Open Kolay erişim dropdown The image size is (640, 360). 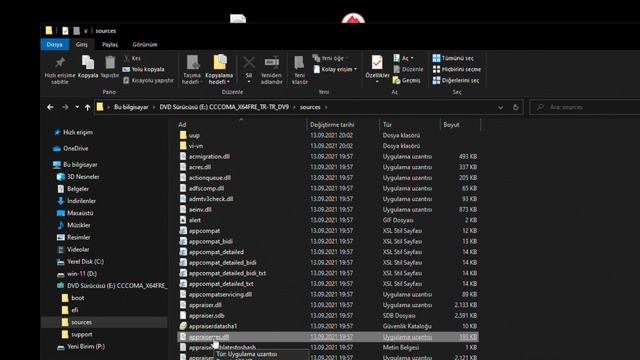click(335, 69)
